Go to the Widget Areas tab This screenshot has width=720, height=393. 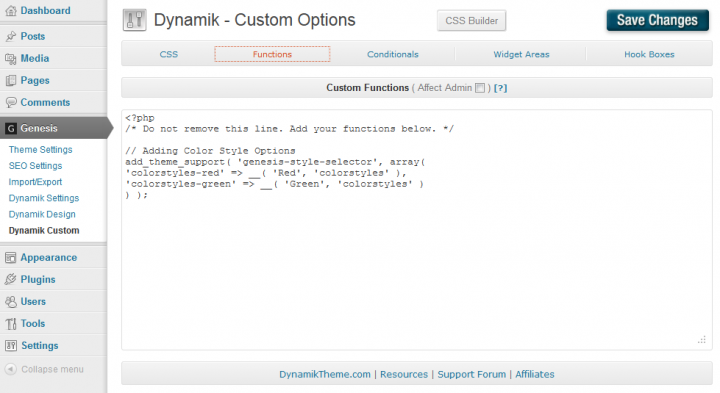521,54
